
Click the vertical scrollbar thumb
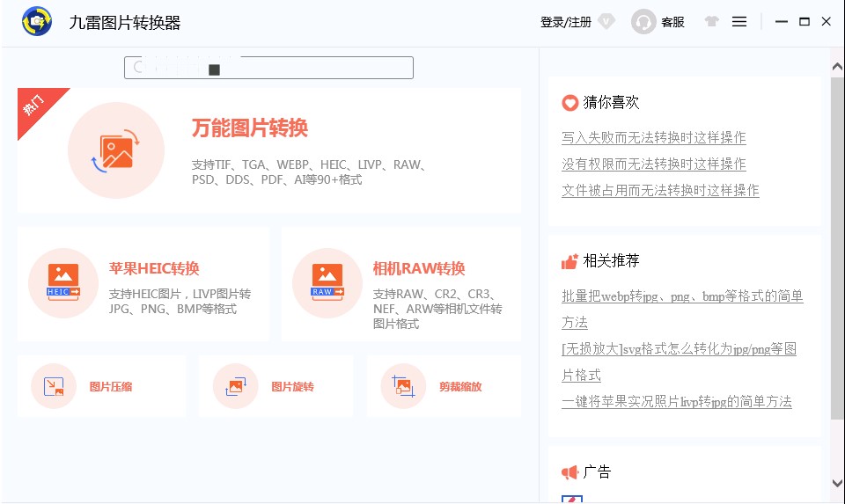[837, 248]
